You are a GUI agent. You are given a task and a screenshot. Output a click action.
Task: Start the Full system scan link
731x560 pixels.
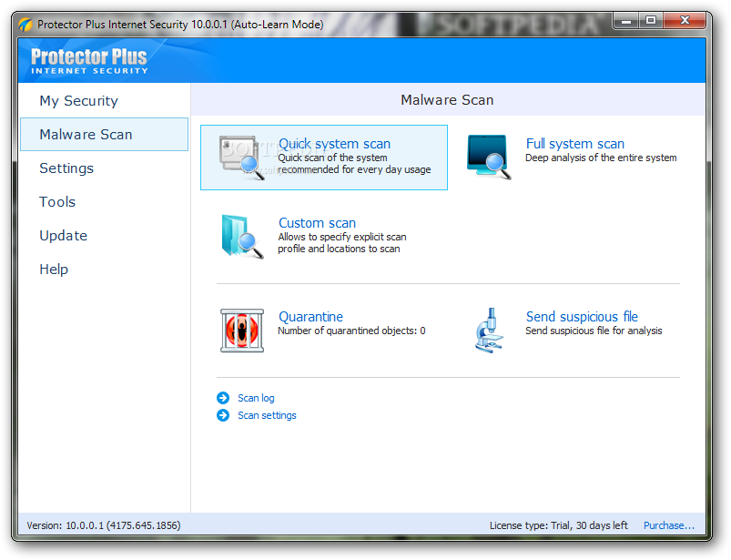[x=574, y=144]
